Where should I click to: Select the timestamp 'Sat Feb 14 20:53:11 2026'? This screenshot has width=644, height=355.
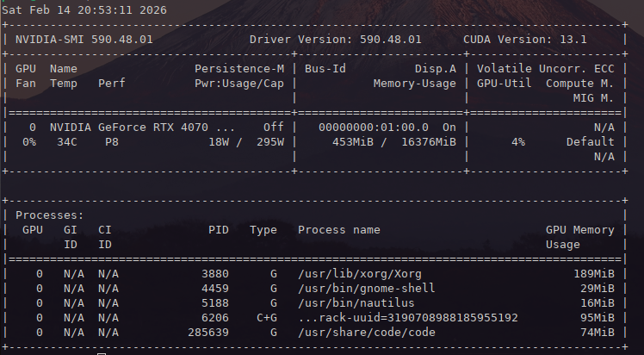(84, 9)
